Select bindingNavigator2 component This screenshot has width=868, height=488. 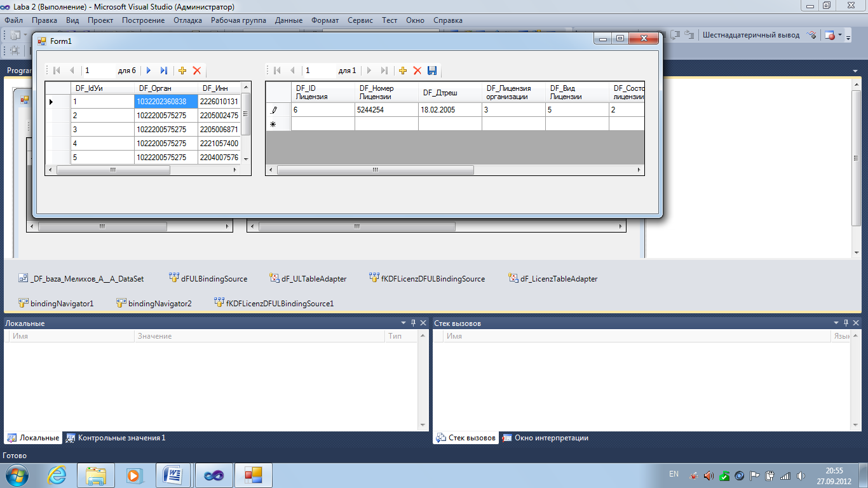pos(154,303)
